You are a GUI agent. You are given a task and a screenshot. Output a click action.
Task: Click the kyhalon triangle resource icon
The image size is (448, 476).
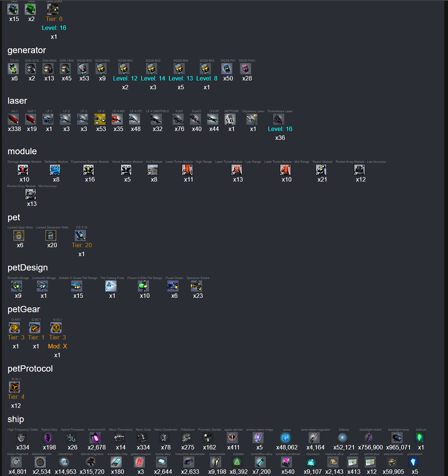click(237, 462)
